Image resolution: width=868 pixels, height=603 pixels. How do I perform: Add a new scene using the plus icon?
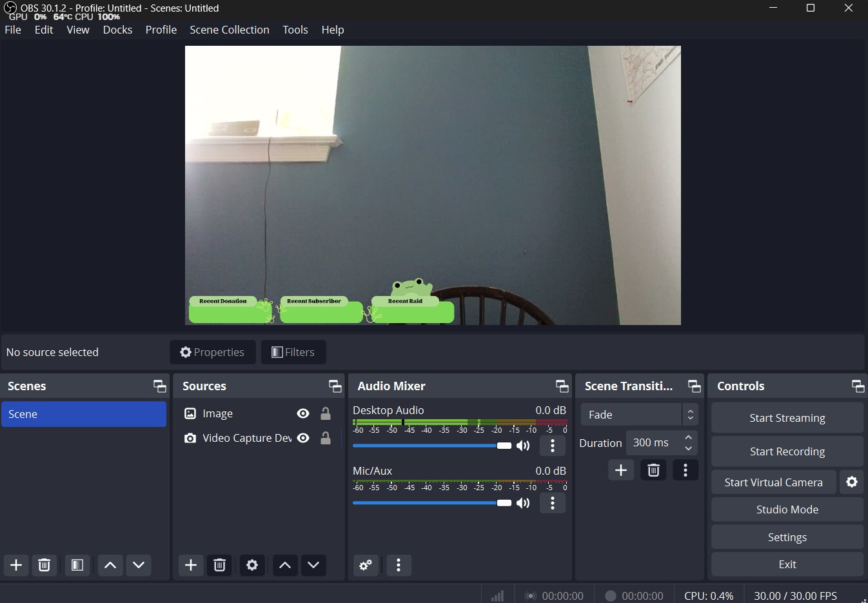point(15,565)
